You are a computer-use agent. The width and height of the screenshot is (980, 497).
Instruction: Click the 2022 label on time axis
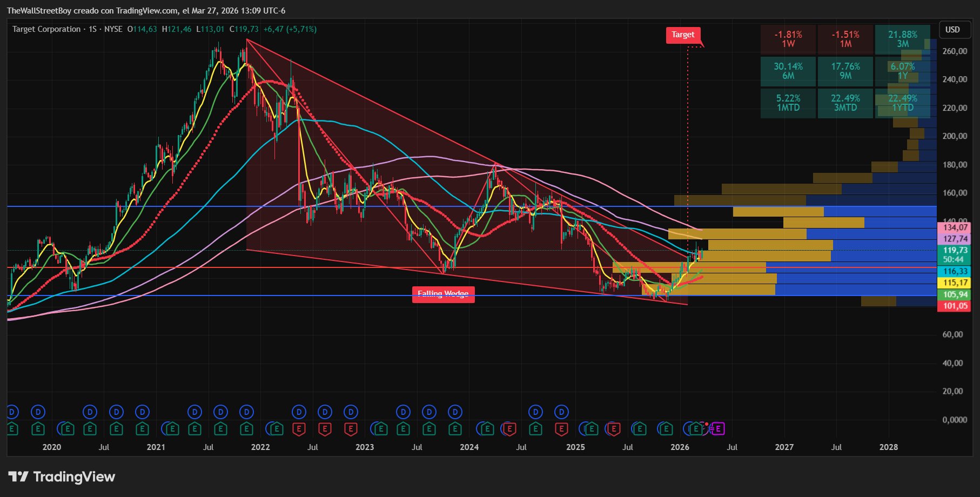260,447
